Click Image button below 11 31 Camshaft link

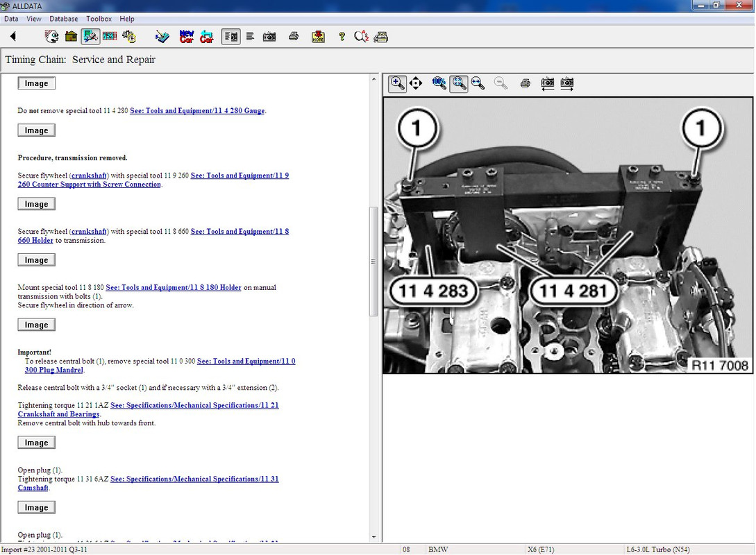tap(37, 508)
